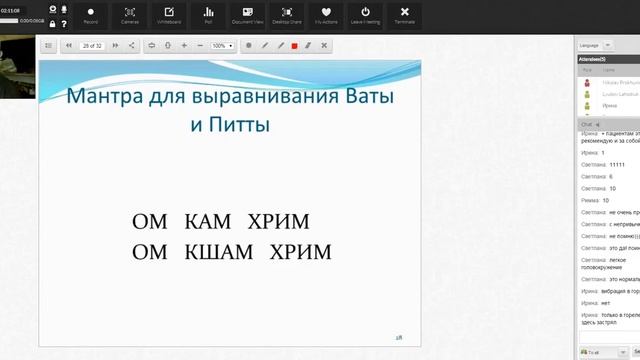The width and height of the screenshot is (640, 360).
Task: Click the meeting timer 02:11:08
Action: [10, 11]
